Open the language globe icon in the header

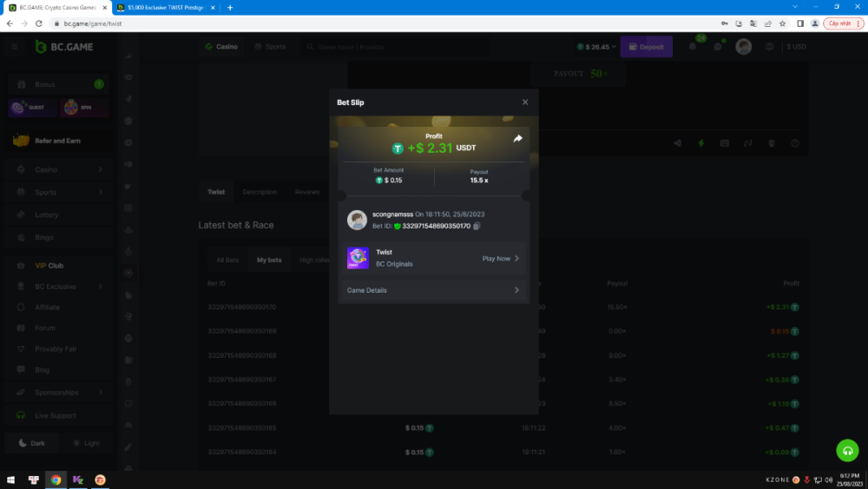point(770,47)
